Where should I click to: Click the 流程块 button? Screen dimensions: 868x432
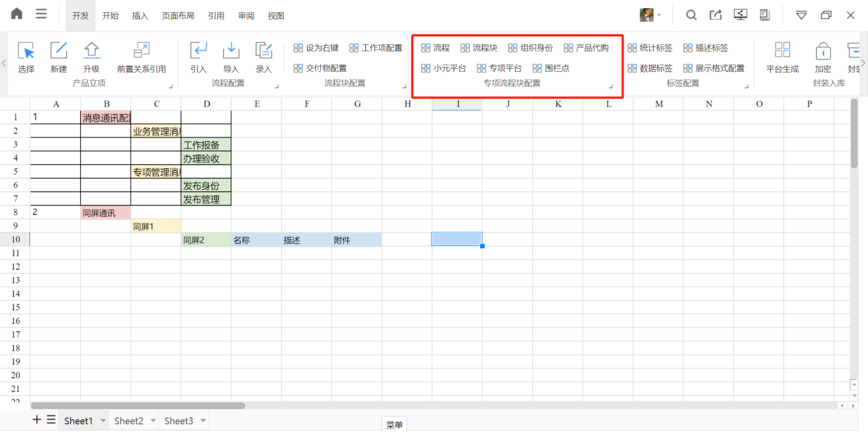click(x=479, y=48)
